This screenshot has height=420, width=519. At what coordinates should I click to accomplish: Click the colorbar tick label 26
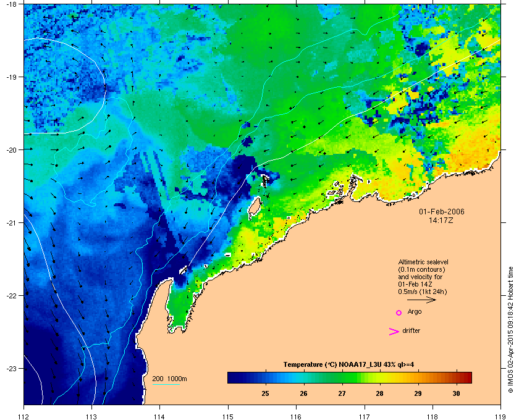pyautogui.click(x=303, y=393)
